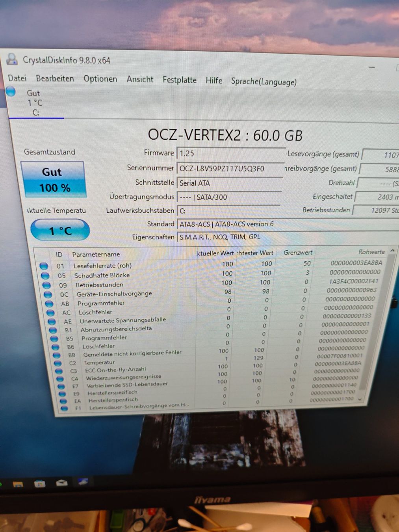Click status circle of B6 Löschfehler row

(x=56, y=347)
